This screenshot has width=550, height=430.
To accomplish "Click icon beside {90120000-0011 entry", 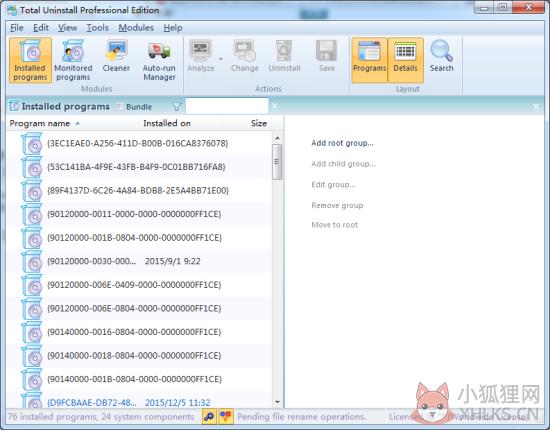I will 32,214.
